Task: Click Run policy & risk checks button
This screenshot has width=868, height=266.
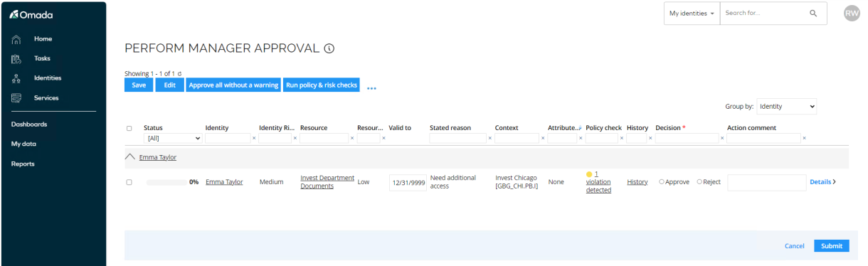Action: [x=322, y=85]
